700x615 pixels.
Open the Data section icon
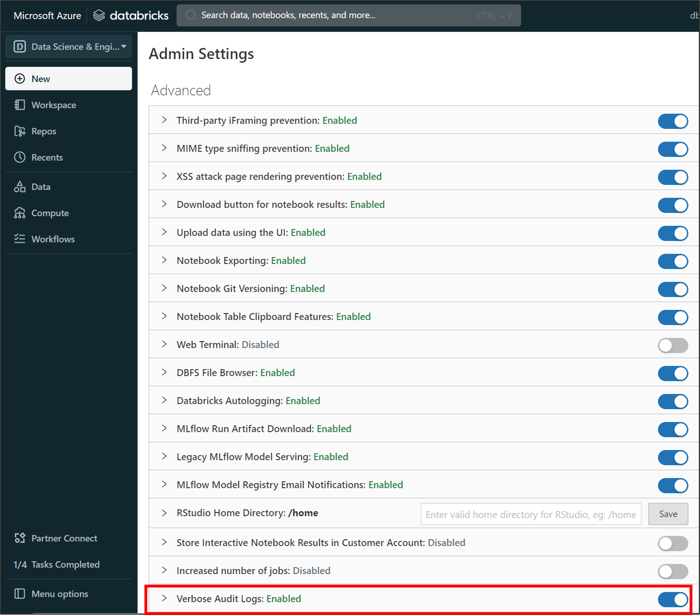(x=19, y=187)
